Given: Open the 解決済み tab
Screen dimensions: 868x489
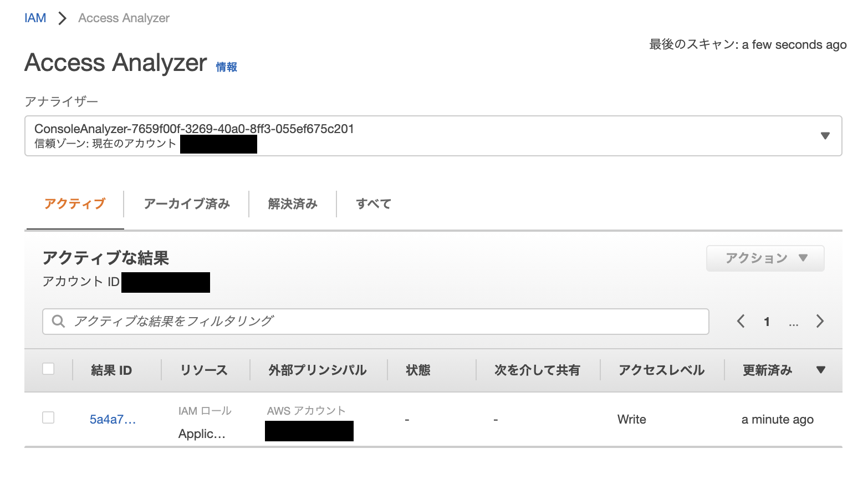Looking at the screenshot, I should coord(292,203).
